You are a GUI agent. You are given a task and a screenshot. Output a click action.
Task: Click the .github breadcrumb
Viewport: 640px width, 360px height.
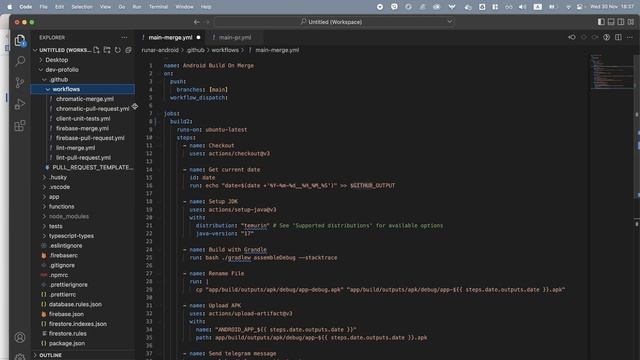[195, 50]
